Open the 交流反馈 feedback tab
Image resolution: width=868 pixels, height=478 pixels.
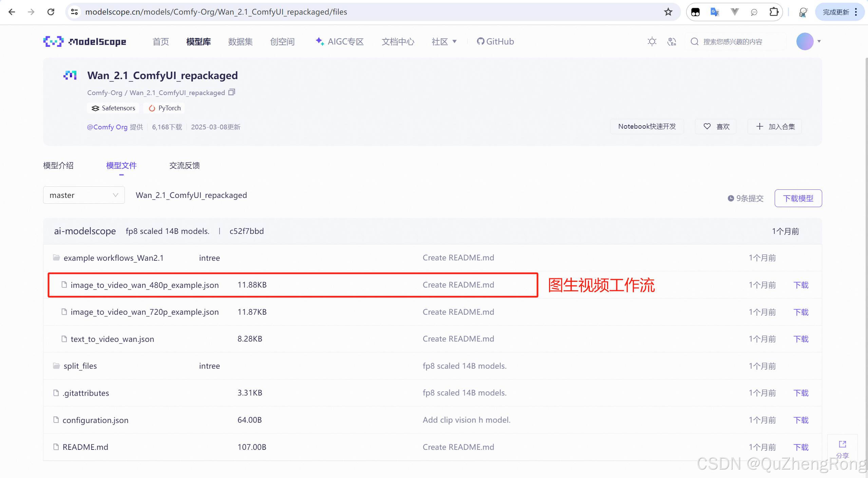184,165
